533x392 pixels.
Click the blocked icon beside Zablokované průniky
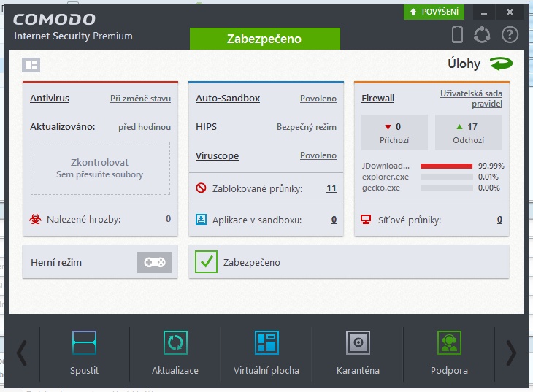(x=201, y=188)
